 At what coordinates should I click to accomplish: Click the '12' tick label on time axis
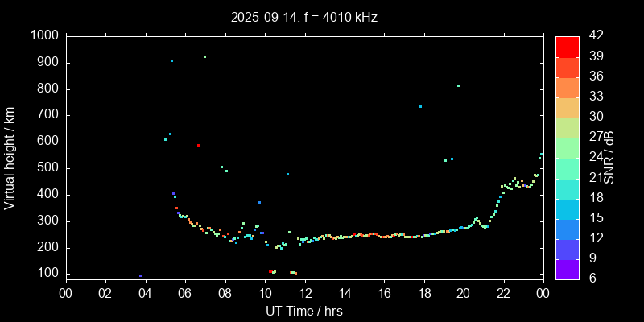point(303,294)
